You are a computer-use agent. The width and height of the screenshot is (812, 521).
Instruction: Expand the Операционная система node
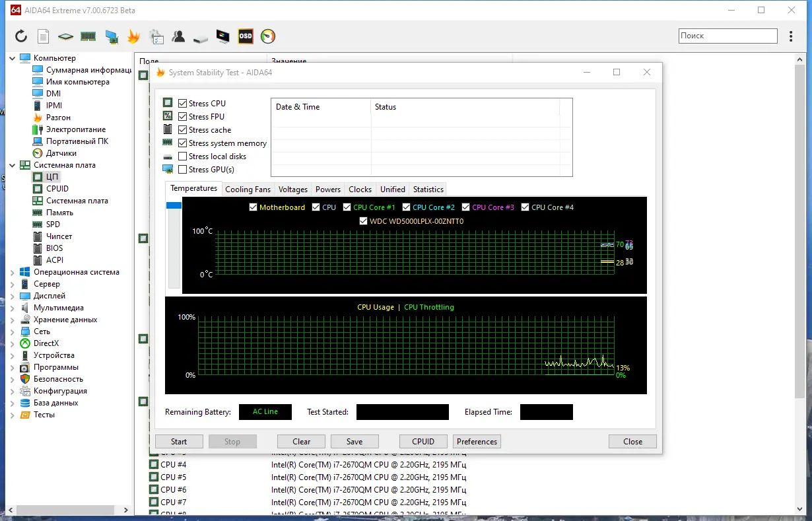pyautogui.click(x=13, y=272)
